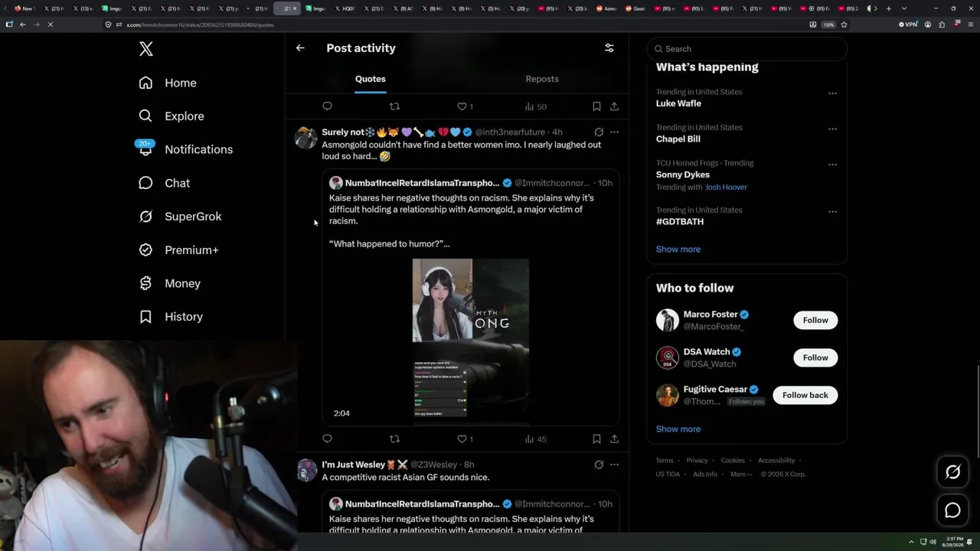
Task: Open More menu on Wesley's post
Action: (614, 465)
